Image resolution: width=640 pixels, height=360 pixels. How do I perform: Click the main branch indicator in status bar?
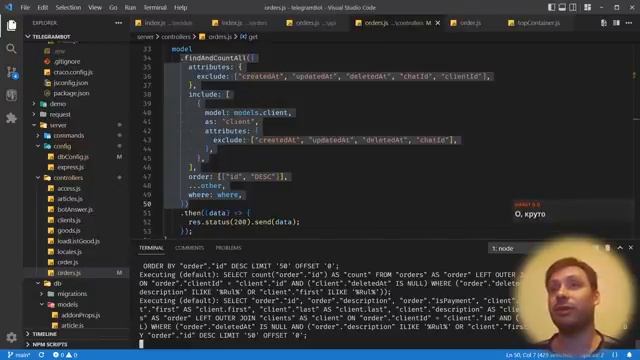point(19,355)
